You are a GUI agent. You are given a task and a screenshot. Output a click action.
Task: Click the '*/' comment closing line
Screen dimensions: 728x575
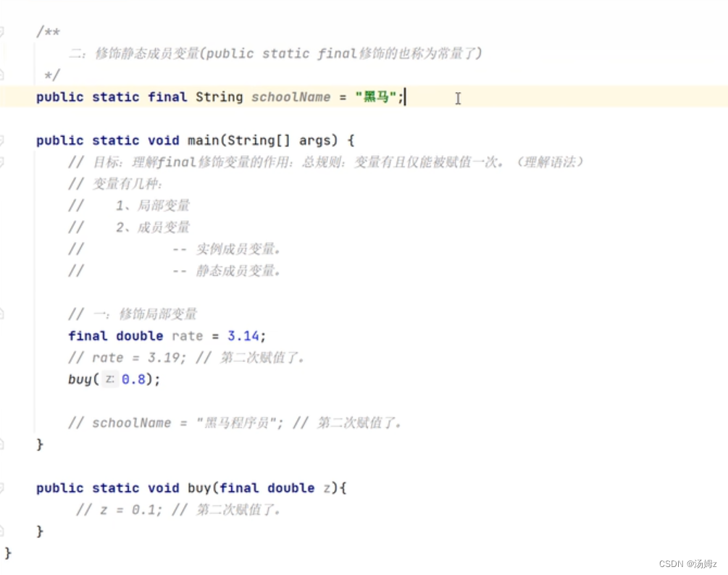click(x=52, y=75)
